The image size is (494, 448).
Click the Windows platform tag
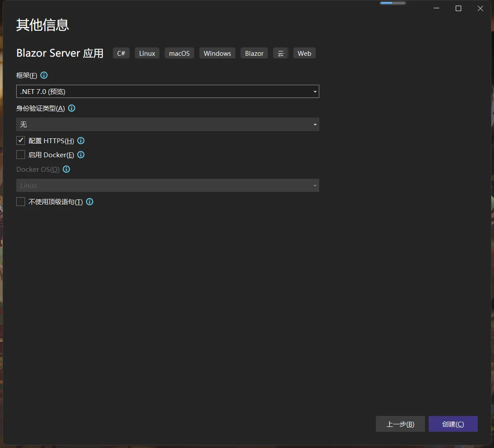pos(217,53)
